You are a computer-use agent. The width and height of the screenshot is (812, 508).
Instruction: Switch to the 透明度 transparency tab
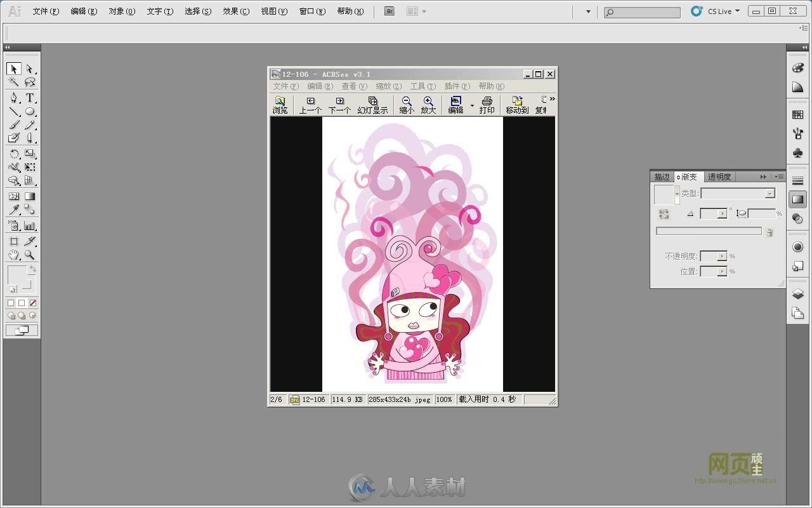(x=719, y=177)
